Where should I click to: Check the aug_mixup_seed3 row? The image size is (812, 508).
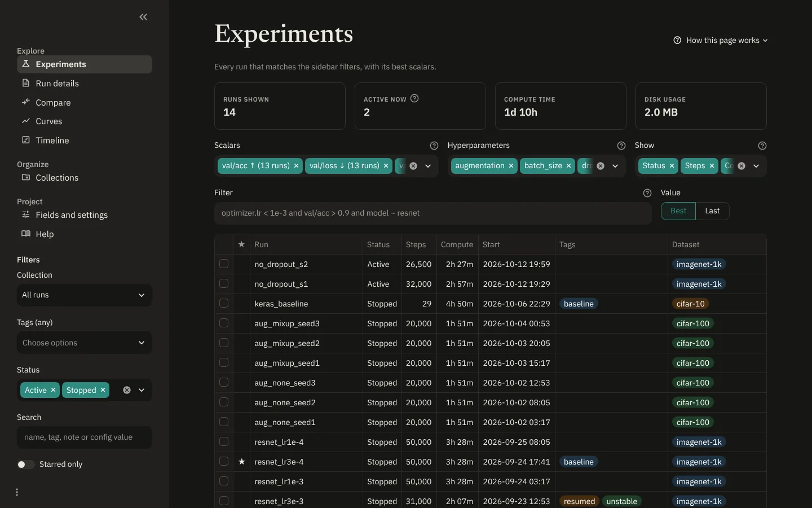point(224,323)
